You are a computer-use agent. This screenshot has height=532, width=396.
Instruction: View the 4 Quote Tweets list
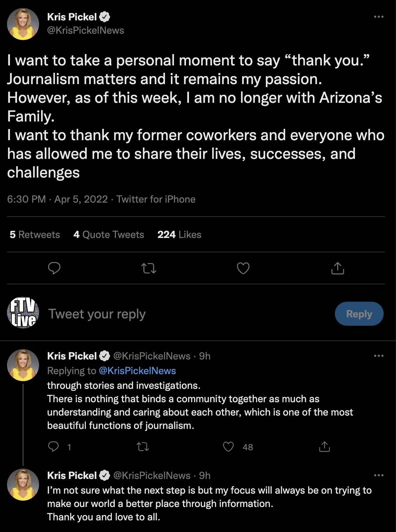pos(109,235)
